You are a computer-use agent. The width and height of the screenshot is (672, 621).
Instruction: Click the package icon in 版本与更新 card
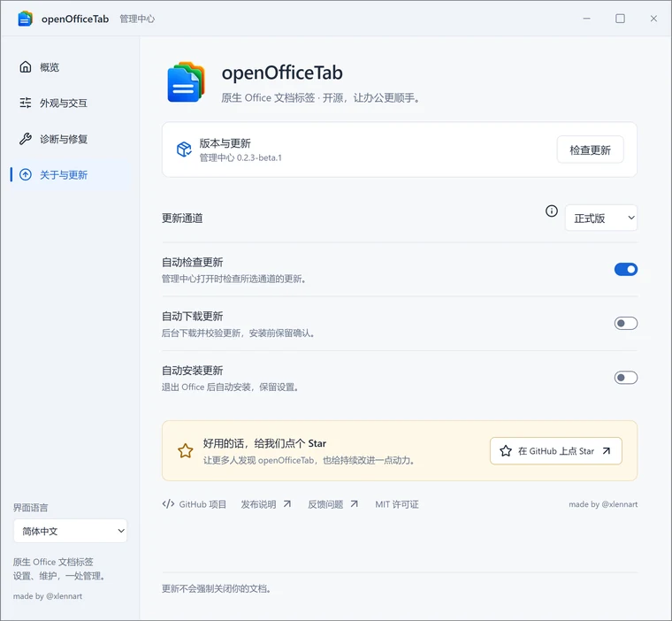[184, 149]
